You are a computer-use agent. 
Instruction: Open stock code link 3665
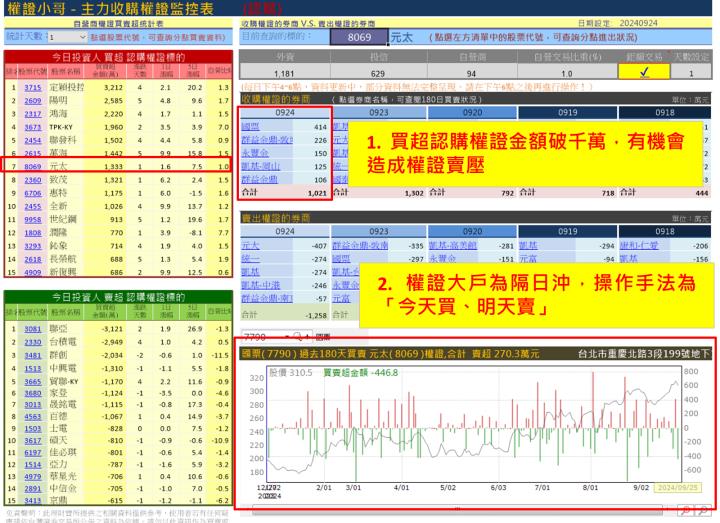(33, 382)
